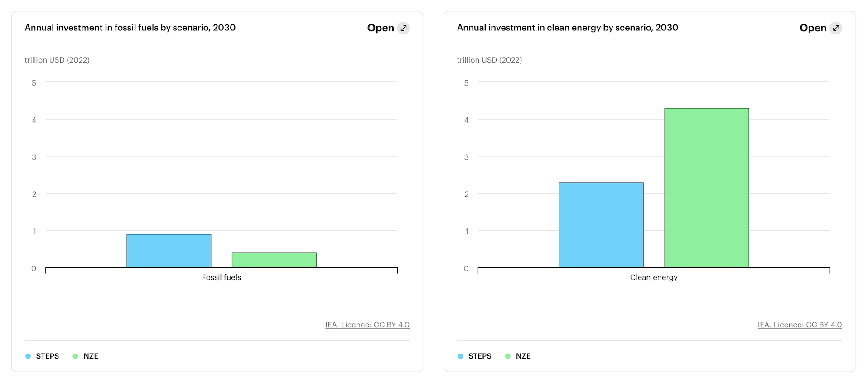Toggle STEPS series in clean energy legend
868x383 pixels.
(x=475, y=356)
